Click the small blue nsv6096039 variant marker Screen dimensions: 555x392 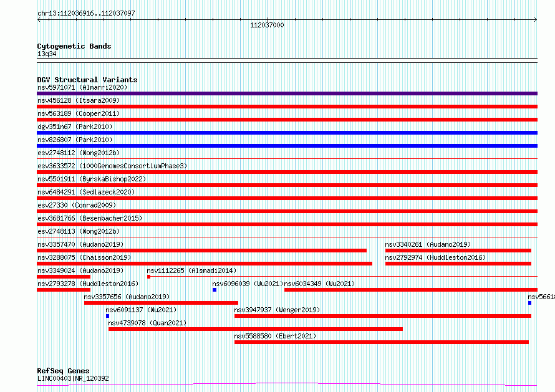(x=215, y=290)
